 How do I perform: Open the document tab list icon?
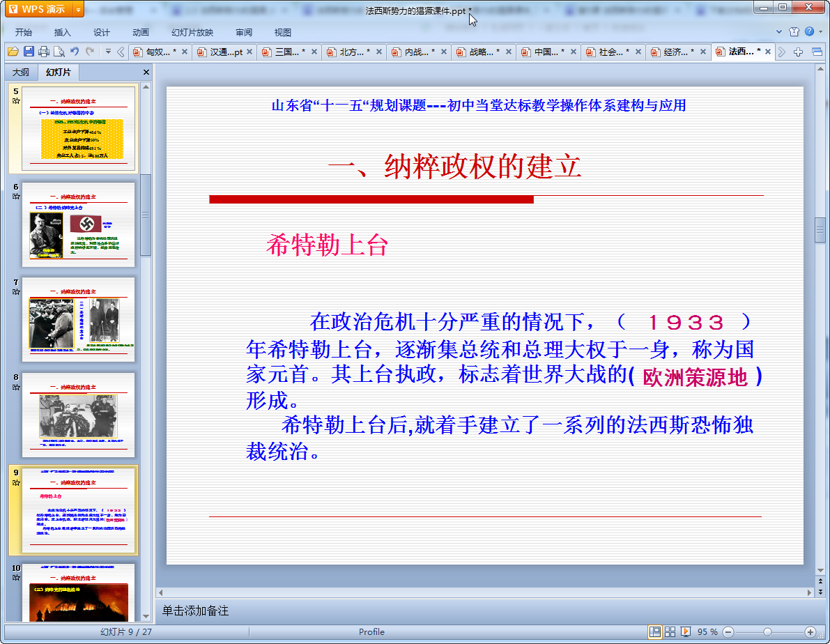(x=817, y=52)
